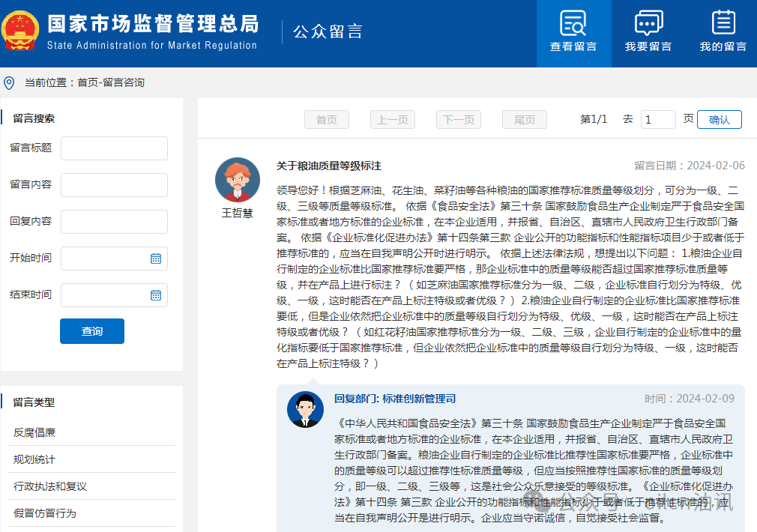Click the 尾页 pagination button
Viewport: 757px width, 532px height.
pyautogui.click(x=524, y=119)
